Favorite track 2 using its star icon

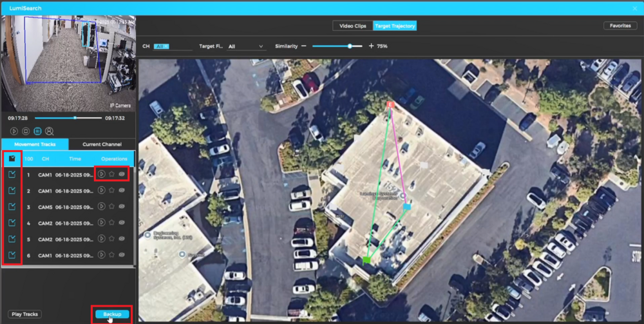pyautogui.click(x=111, y=191)
